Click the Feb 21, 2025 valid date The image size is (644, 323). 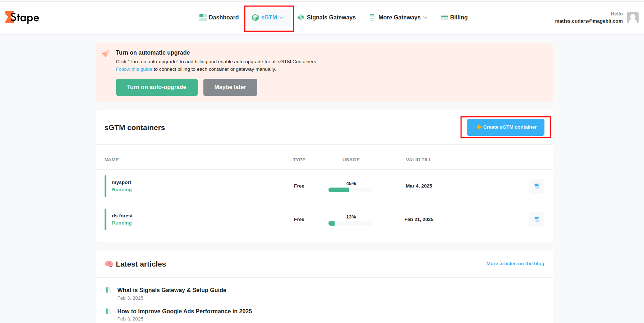(x=419, y=220)
